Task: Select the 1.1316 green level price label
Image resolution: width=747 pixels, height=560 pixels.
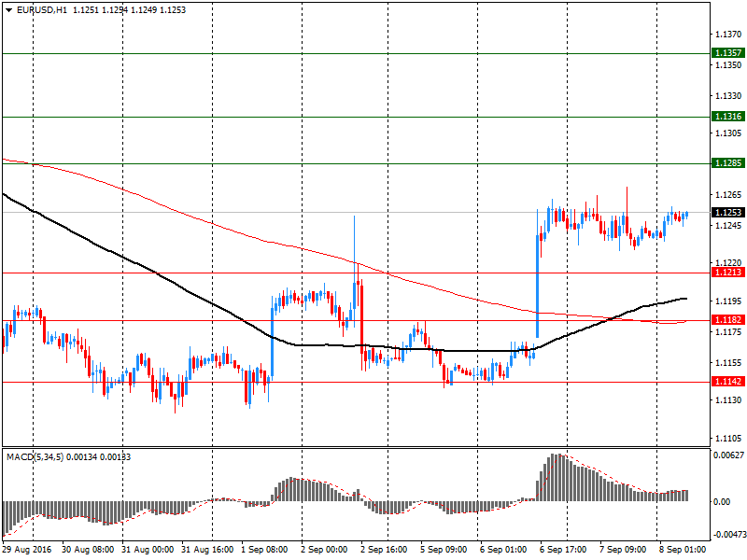Action: tap(728, 116)
